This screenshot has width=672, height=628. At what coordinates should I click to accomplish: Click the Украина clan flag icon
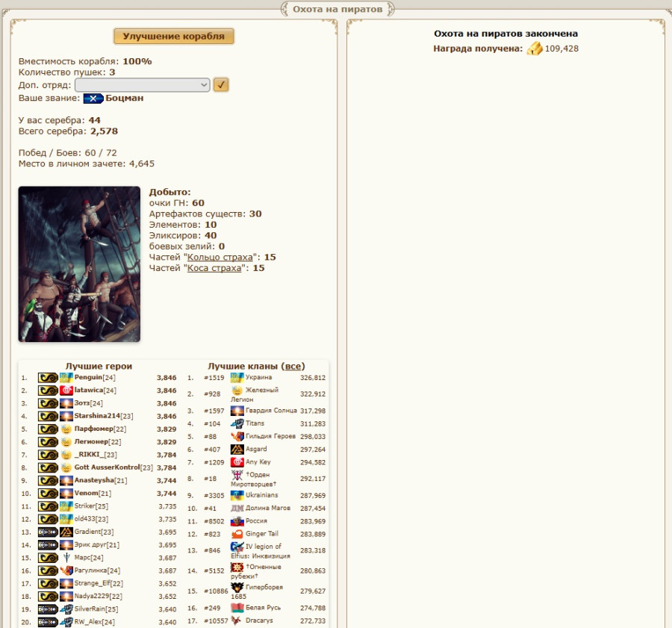(237, 377)
